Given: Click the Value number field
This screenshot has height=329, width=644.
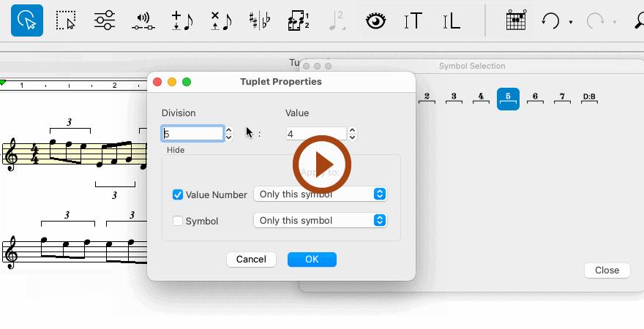Looking at the screenshot, I should 316,134.
